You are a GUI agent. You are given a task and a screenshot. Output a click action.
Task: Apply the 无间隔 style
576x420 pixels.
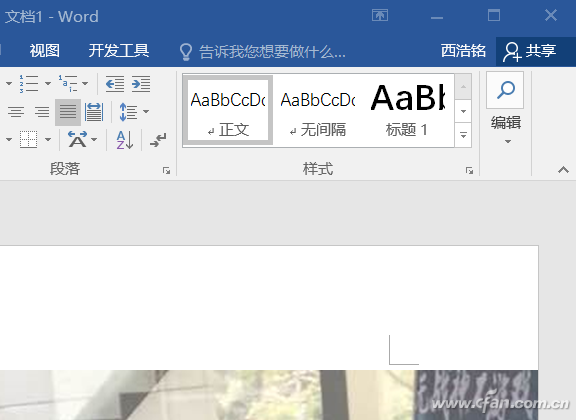click(x=318, y=110)
